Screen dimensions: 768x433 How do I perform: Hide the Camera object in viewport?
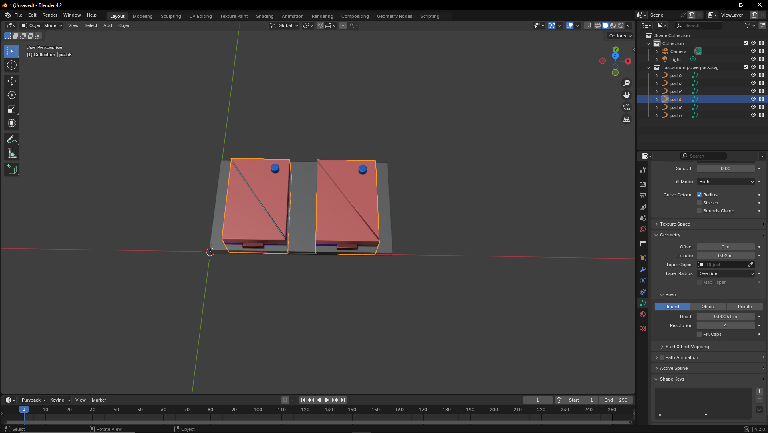(x=753, y=51)
